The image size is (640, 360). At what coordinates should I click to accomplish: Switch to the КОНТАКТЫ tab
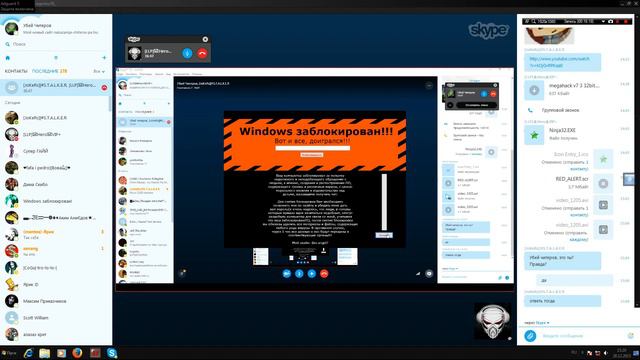click(x=16, y=71)
